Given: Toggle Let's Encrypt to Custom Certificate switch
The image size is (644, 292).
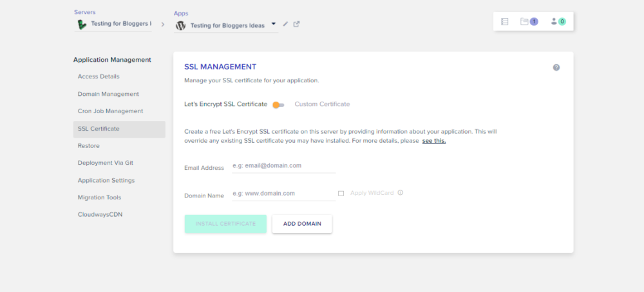Looking at the screenshot, I should tap(278, 105).
